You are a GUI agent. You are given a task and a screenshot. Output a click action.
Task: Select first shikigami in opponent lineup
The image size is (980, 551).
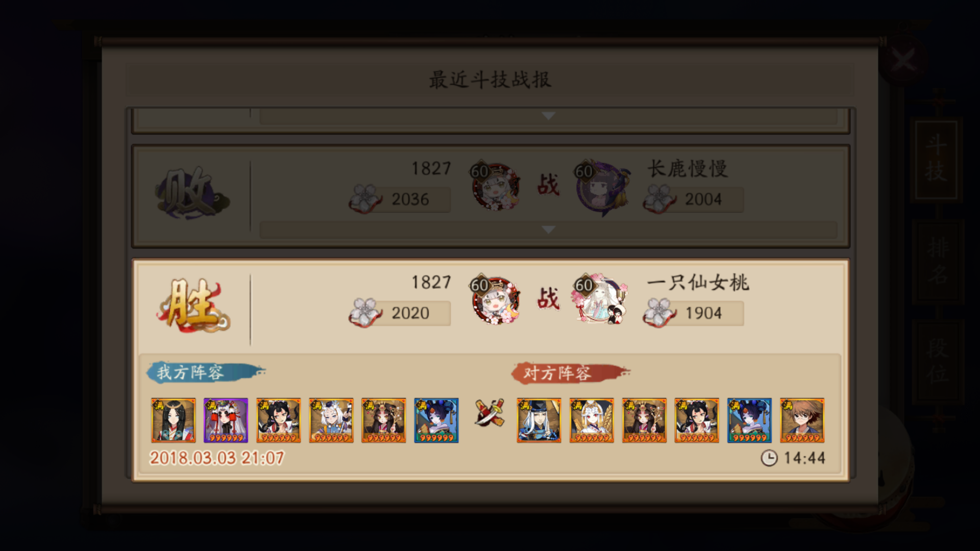(x=539, y=420)
